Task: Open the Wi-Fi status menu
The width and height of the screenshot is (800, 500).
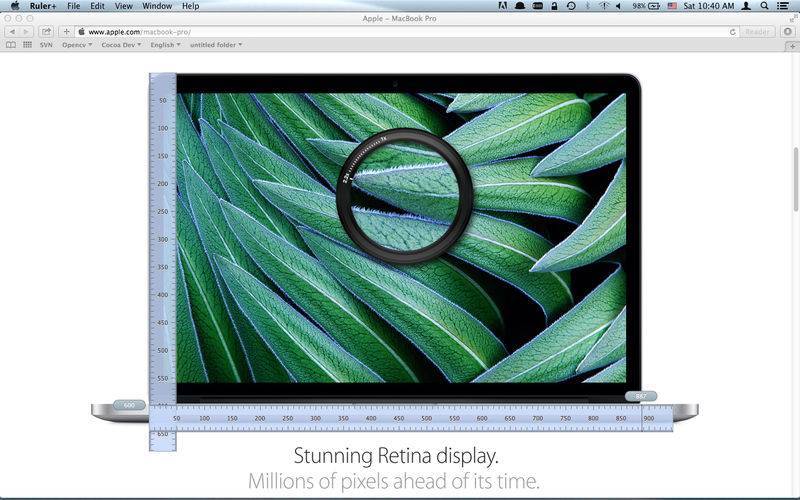Action: click(x=604, y=6)
